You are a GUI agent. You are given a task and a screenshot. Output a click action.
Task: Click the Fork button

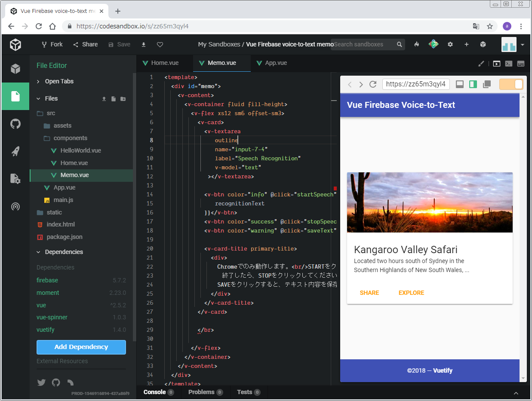[x=52, y=44]
